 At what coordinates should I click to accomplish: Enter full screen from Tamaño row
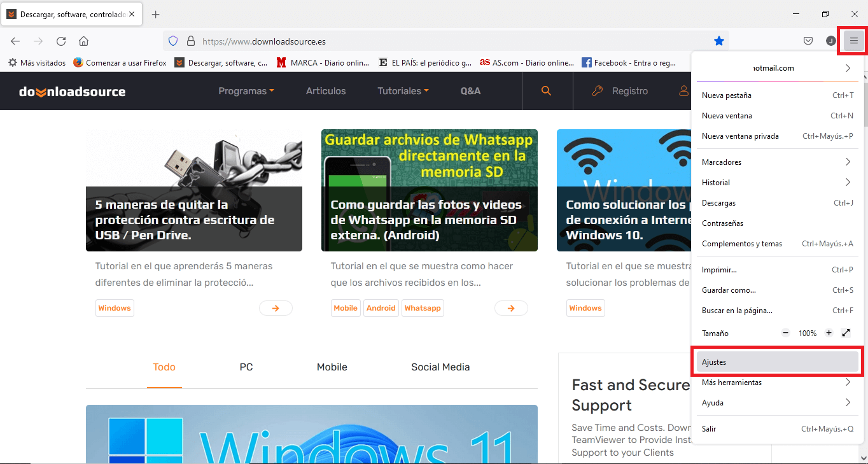point(846,333)
